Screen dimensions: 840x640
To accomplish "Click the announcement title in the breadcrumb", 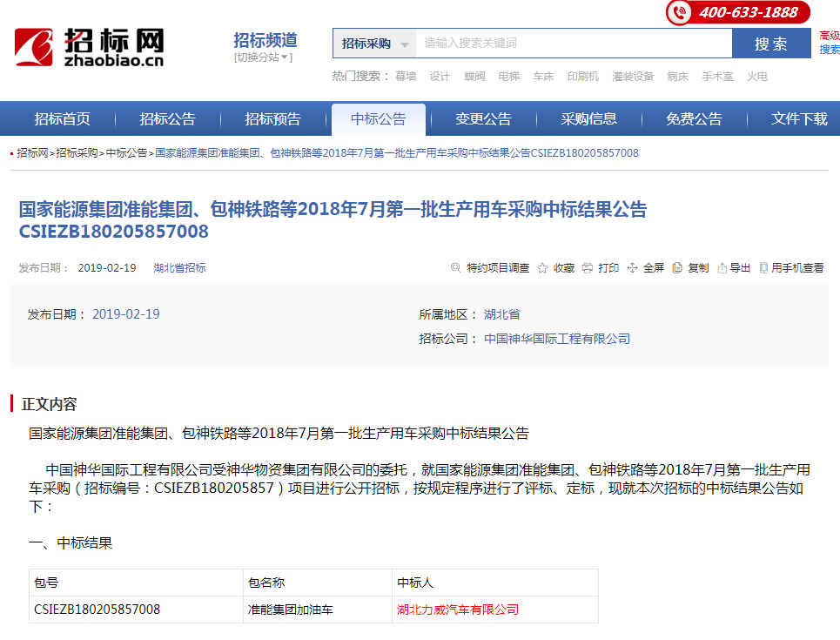I will click(x=397, y=153).
